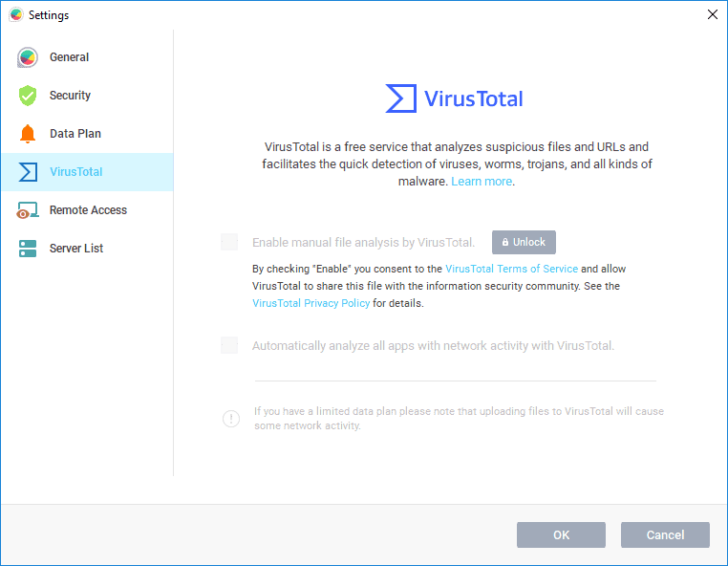
Task: Click the Server List icon
Action: (x=28, y=249)
